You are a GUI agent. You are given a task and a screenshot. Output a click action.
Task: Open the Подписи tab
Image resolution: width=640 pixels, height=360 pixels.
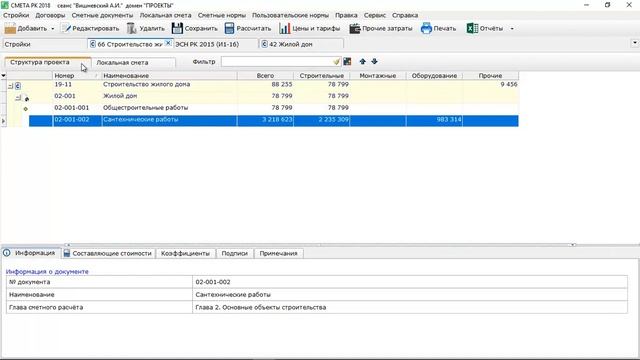(235, 253)
